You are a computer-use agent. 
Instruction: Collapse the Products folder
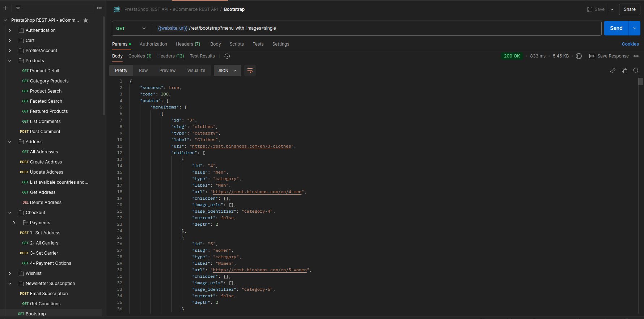pos(10,61)
